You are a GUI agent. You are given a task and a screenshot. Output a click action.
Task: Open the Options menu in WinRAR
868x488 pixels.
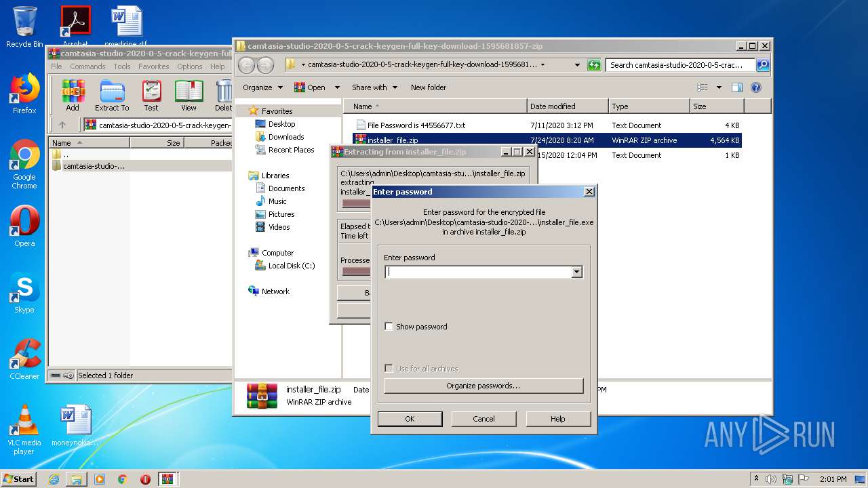point(190,66)
